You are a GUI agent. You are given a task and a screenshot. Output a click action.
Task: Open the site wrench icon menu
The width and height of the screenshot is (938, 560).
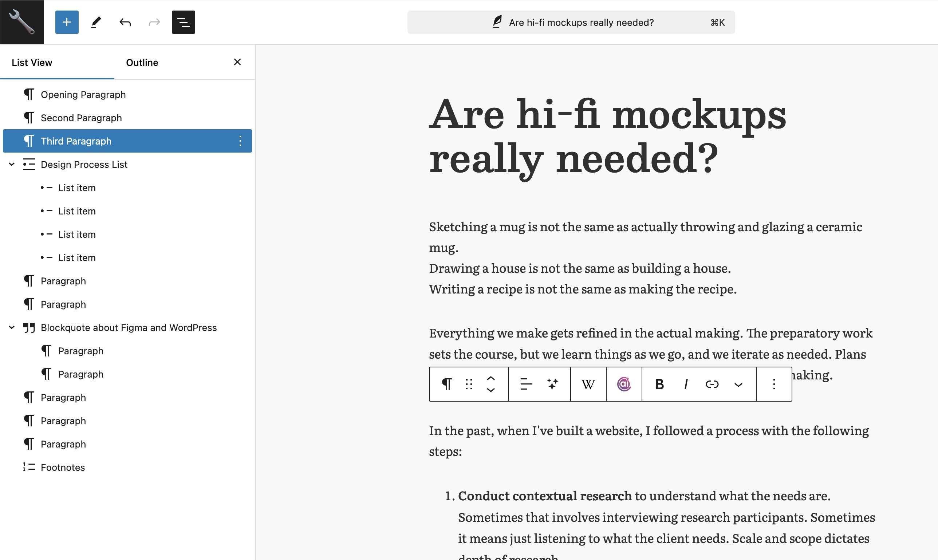click(21, 22)
